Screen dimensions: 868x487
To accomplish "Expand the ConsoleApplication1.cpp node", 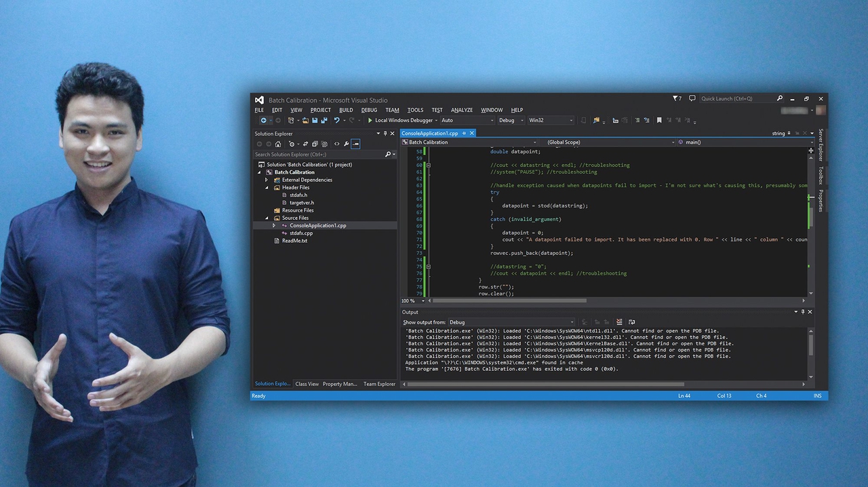I will click(x=274, y=225).
